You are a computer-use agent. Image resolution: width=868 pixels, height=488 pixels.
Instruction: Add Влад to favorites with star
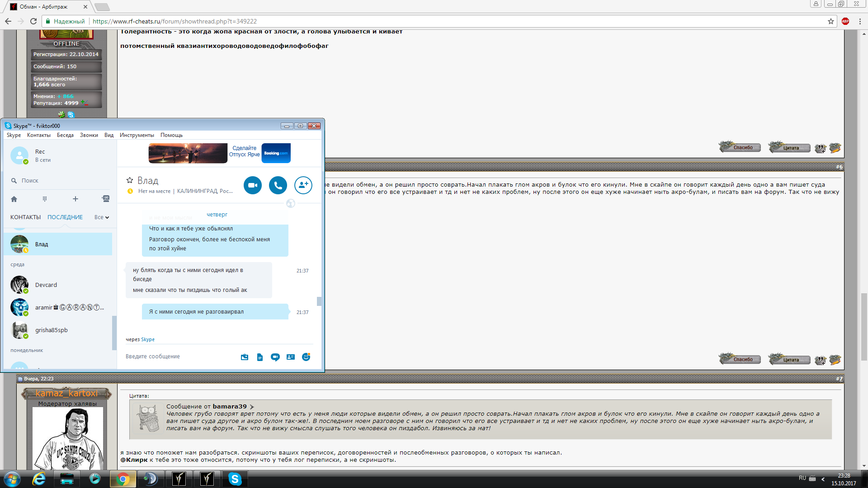130,180
